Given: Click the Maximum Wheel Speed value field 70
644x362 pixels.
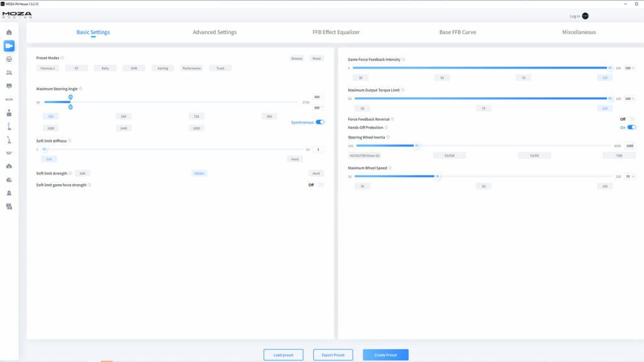Looking at the screenshot, I should click(x=630, y=176).
